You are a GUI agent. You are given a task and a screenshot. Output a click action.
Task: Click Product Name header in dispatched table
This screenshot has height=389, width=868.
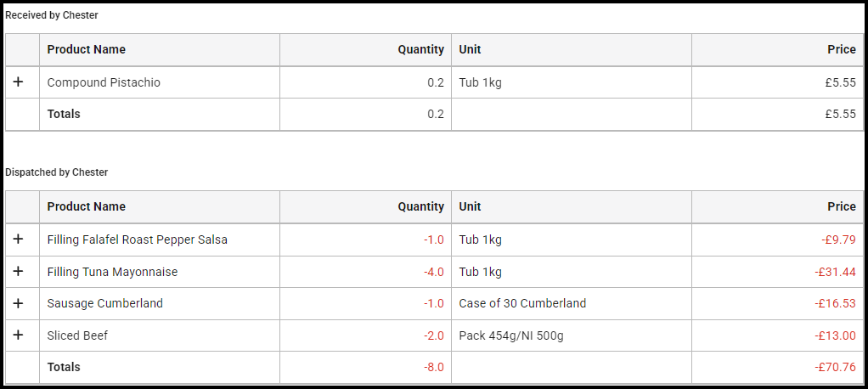click(86, 206)
